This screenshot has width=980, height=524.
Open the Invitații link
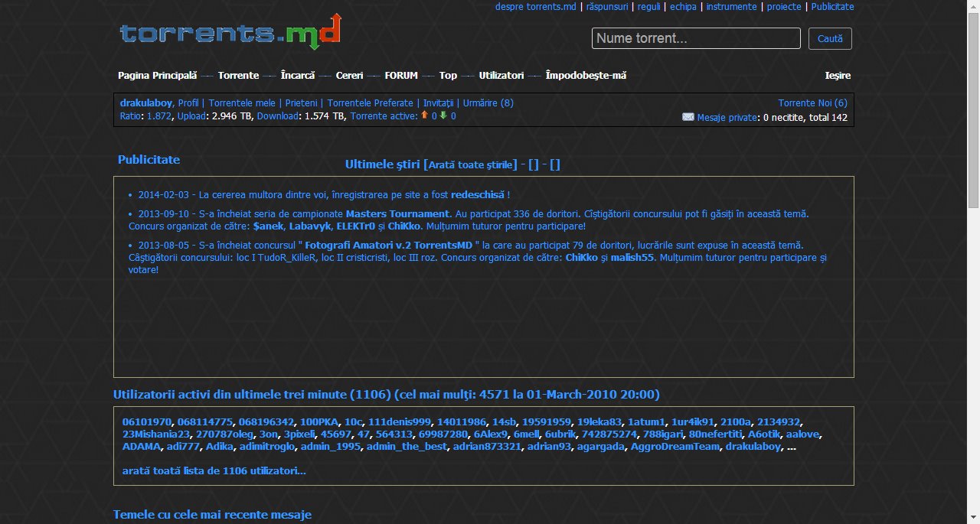coord(439,103)
